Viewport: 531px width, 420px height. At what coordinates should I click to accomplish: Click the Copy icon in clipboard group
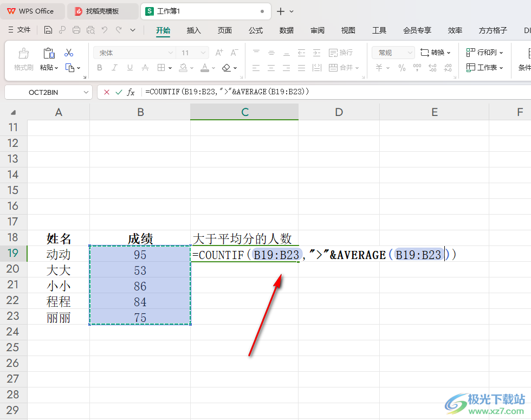pyautogui.click(x=70, y=68)
